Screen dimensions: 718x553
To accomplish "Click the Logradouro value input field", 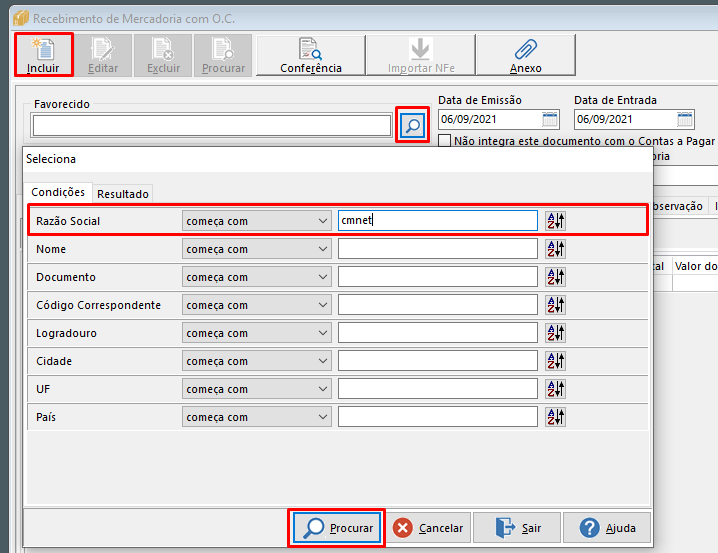I will 438,333.
